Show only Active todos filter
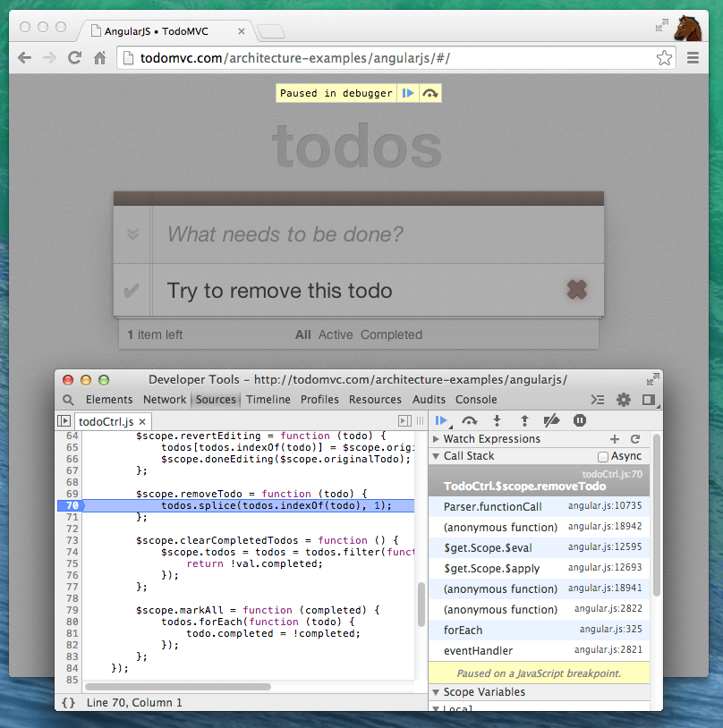The height and width of the screenshot is (728, 723). pyautogui.click(x=336, y=334)
